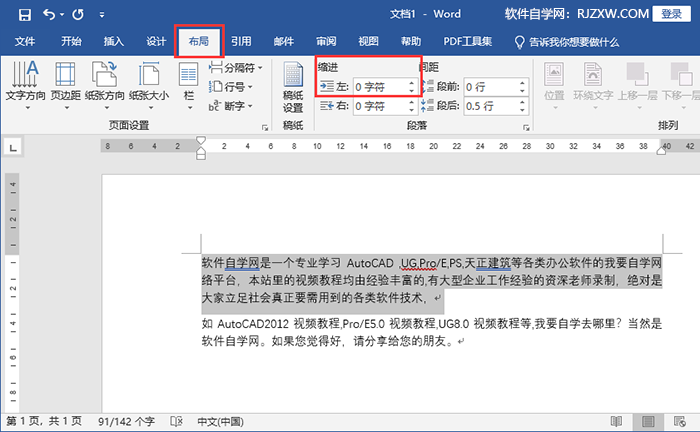700x432 pixels.
Task: Switch to the 开始 tab
Action: click(x=71, y=42)
